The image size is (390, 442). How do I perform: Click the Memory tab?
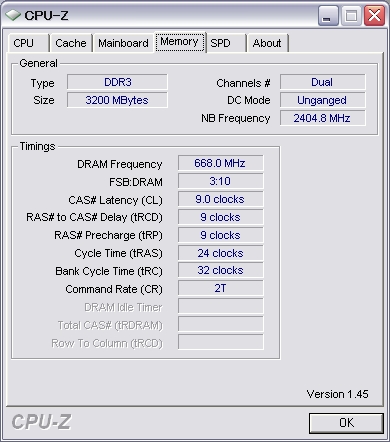pyautogui.click(x=180, y=42)
